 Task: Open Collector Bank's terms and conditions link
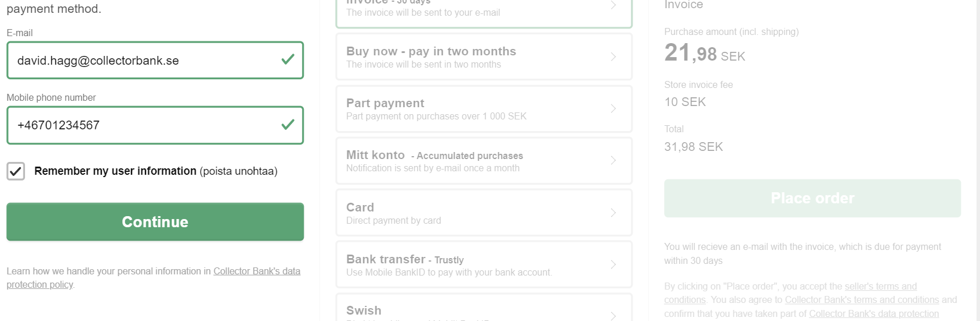[x=862, y=299]
